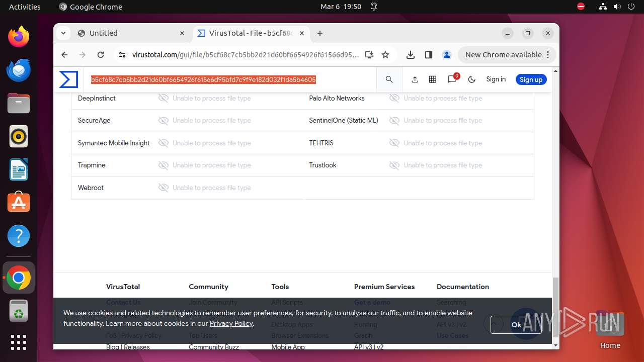Open the tab search dropdown arrow
The height and width of the screenshot is (362, 644).
[x=63, y=33]
